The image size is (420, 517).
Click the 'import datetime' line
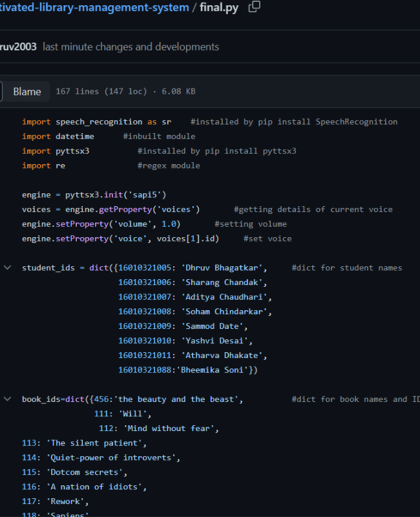click(x=58, y=136)
